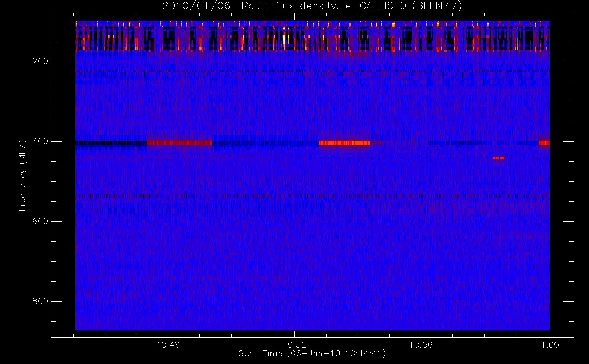This screenshot has height=364, width=589.
Task: Click the small red burst near 10:58
Action: [498, 158]
